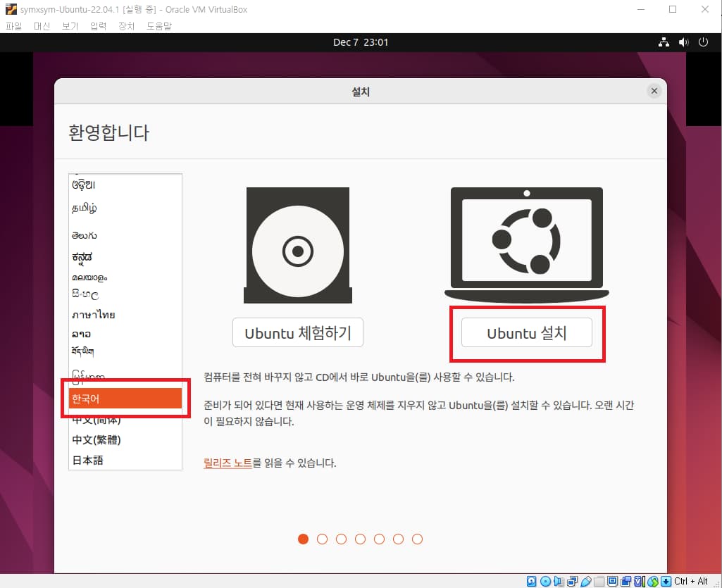Open the 릴리즈 노트 link
Image resolution: width=722 pixels, height=588 pixels.
pyautogui.click(x=228, y=463)
